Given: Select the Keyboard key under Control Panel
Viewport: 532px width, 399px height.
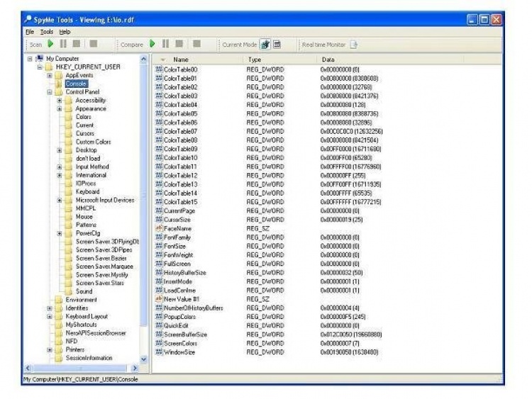Looking at the screenshot, I should [87, 192].
